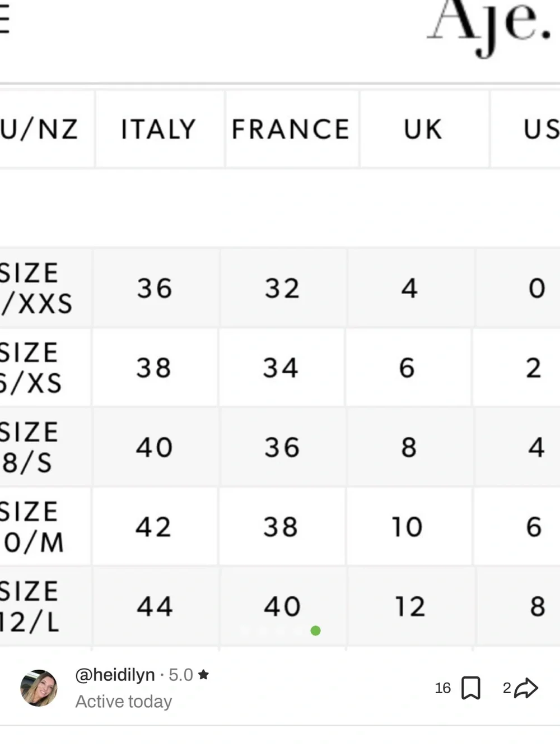
Task: Tap the share arrow icon
Action: pos(526,688)
